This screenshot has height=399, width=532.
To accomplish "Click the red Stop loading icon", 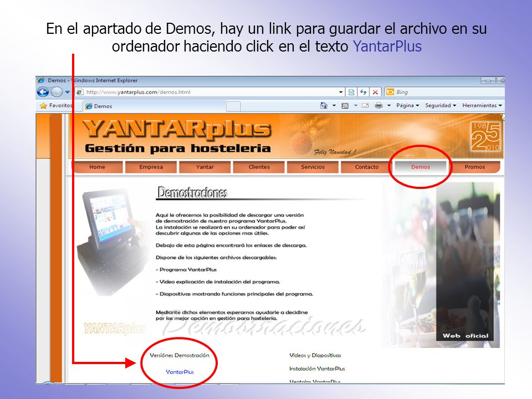I will tap(375, 92).
